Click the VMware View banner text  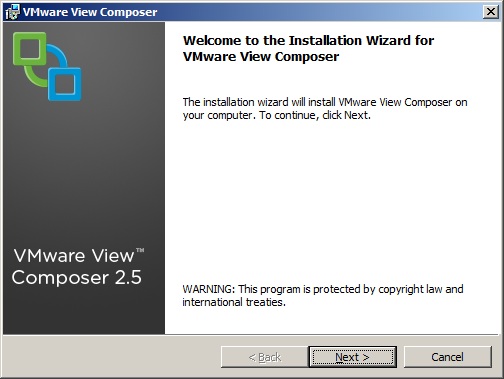point(74,256)
